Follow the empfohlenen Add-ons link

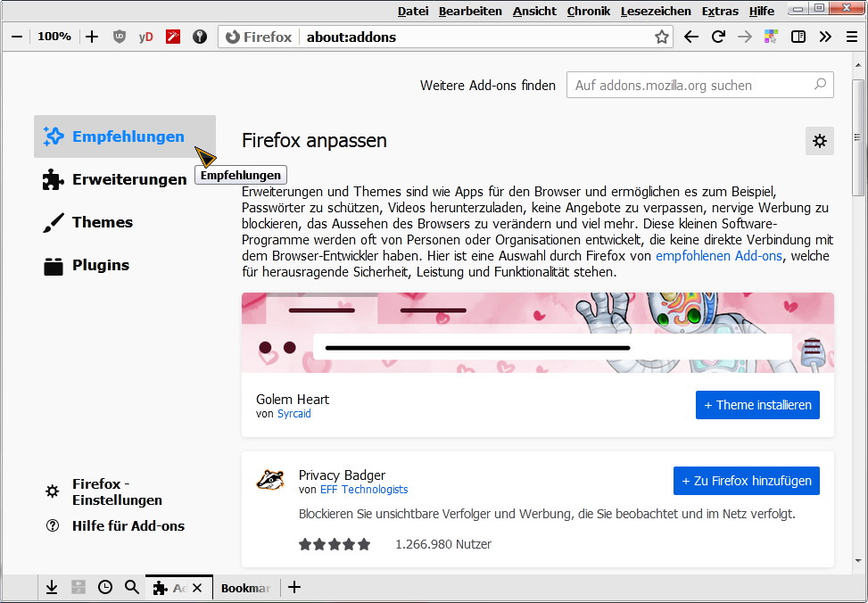pos(718,256)
